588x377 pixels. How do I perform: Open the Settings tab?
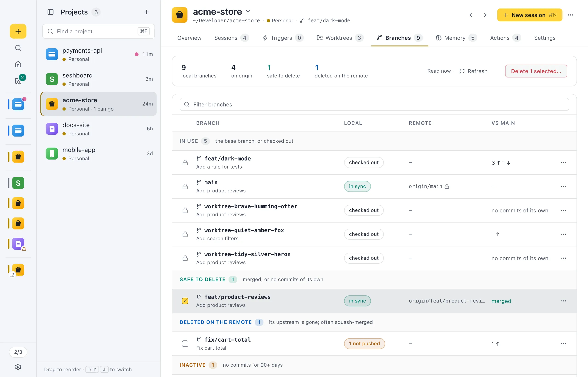[x=545, y=38]
